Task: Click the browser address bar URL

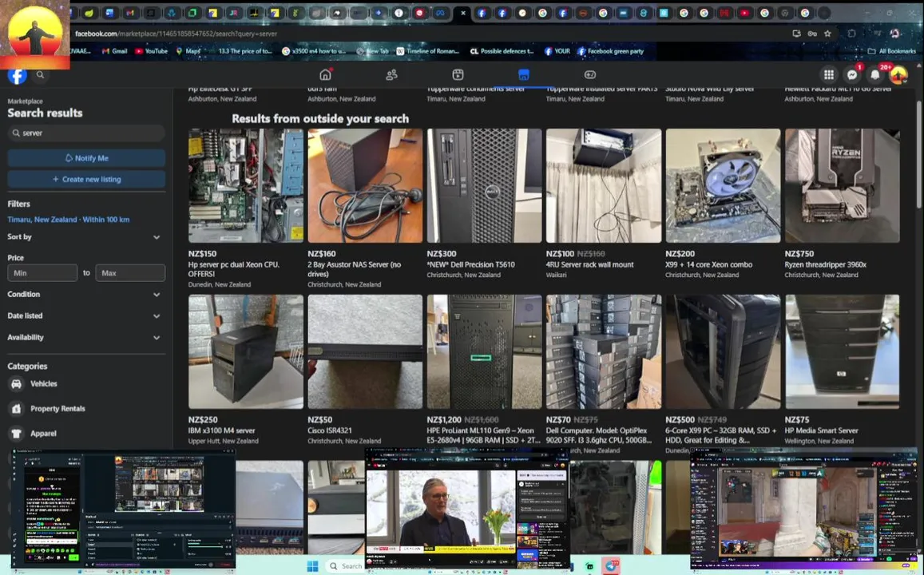Action: click(x=176, y=34)
